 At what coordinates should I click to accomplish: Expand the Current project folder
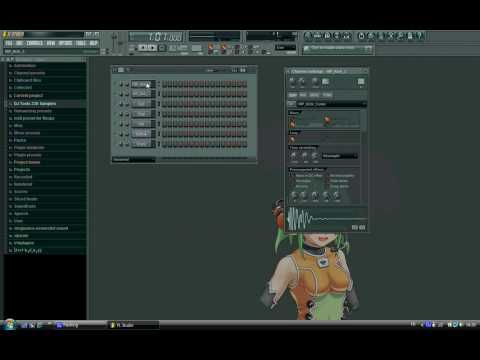click(x=28, y=95)
